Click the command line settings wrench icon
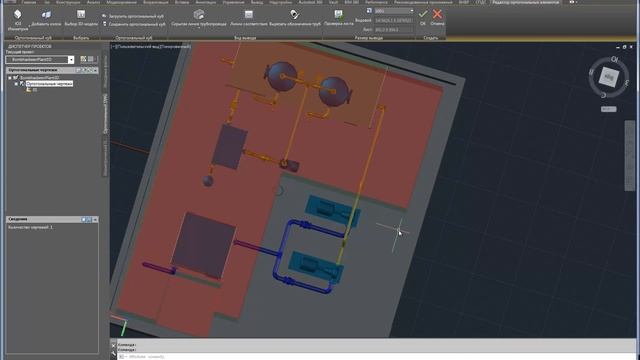Viewport: 640px width, 360px height. (x=113, y=353)
